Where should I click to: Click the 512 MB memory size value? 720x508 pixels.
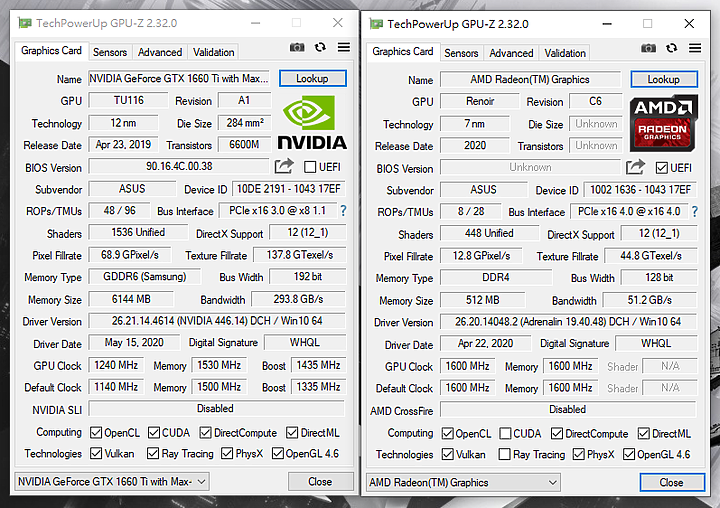(482, 300)
